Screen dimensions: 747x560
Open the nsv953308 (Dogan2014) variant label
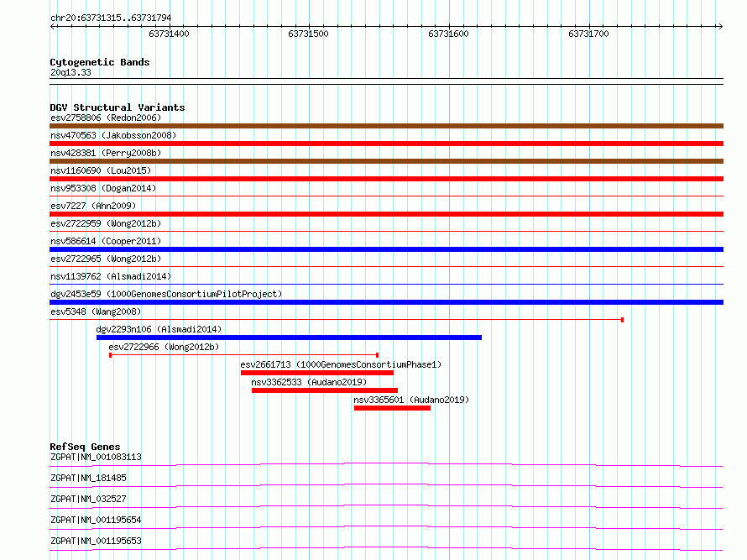pyautogui.click(x=103, y=188)
